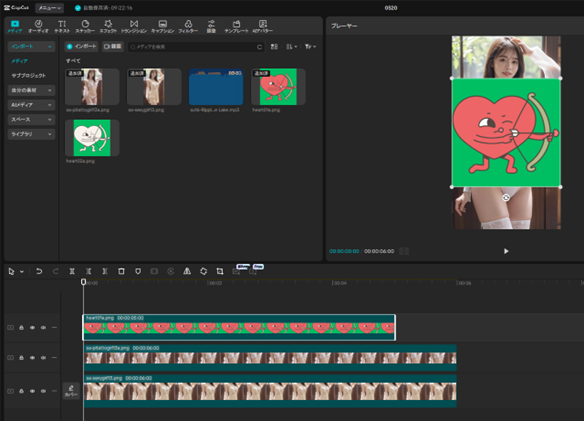Click the 録画 (Record) button
Screen dimensions: 584x421
click(x=113, y=47)
